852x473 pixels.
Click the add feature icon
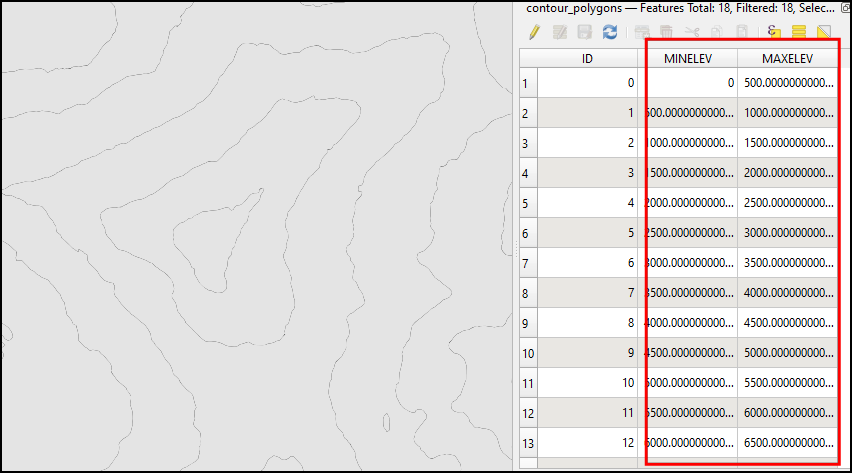point(642,32)
